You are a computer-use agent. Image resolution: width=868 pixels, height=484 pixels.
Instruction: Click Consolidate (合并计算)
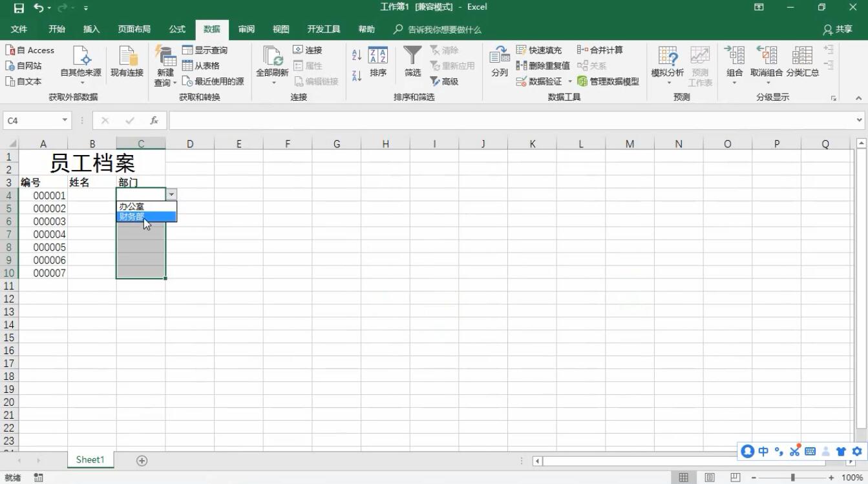pos(600,50)
